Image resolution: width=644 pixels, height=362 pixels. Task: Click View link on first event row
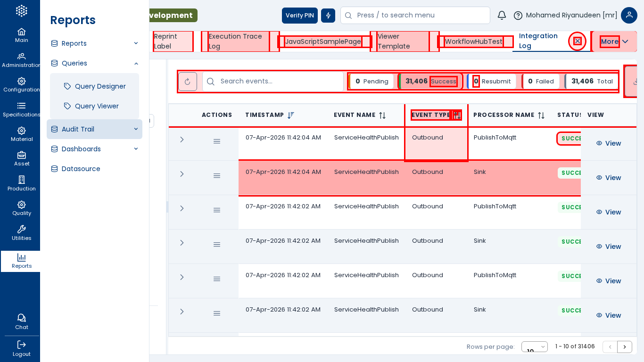[x=608, y=143]
